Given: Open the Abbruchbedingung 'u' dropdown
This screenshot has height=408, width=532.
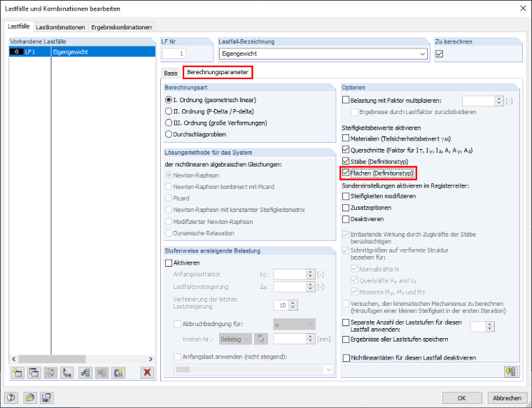Looking at the screenshot, I should click(x=294, y=324).
